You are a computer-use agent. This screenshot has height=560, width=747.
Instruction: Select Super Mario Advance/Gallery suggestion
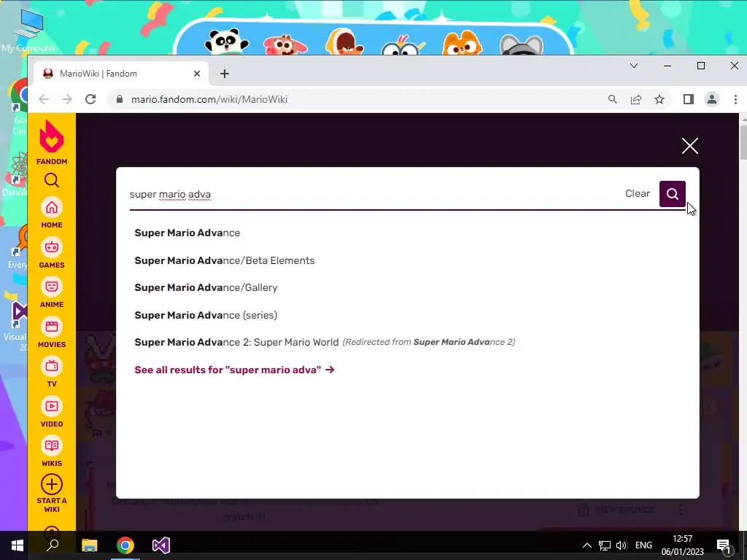coord(206,287)
